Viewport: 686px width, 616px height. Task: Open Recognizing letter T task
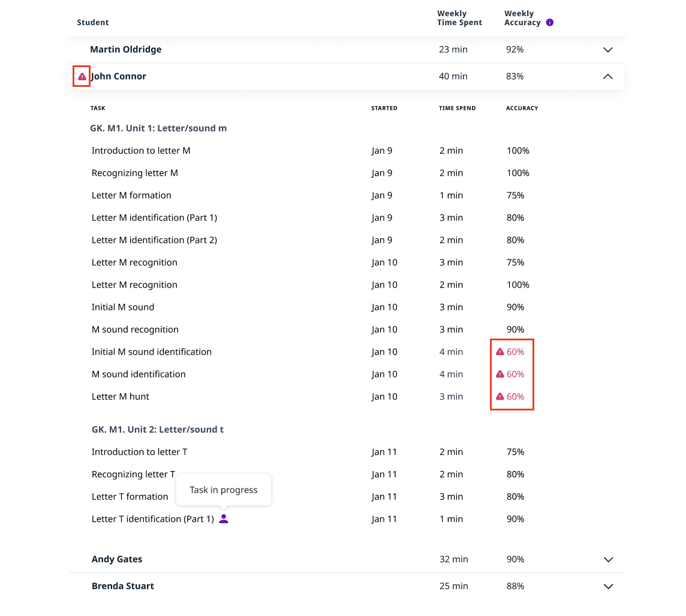click(133, 475)
